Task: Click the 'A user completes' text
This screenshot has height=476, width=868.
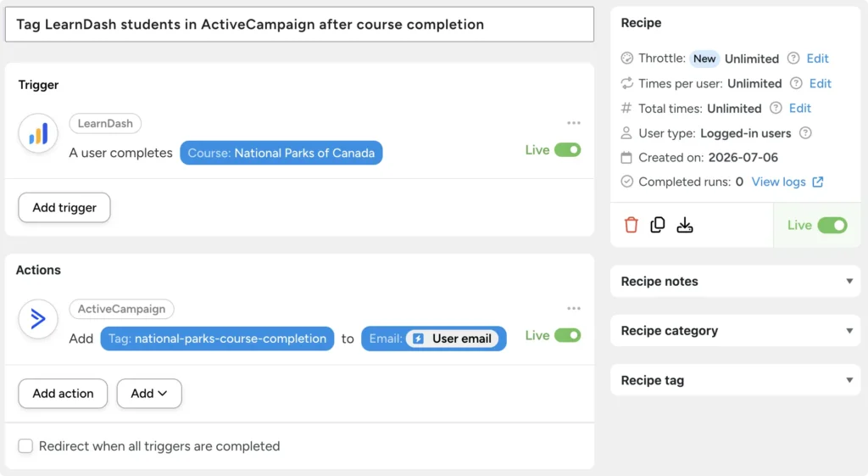Action: pyautogui.click(x=120, y=153)
